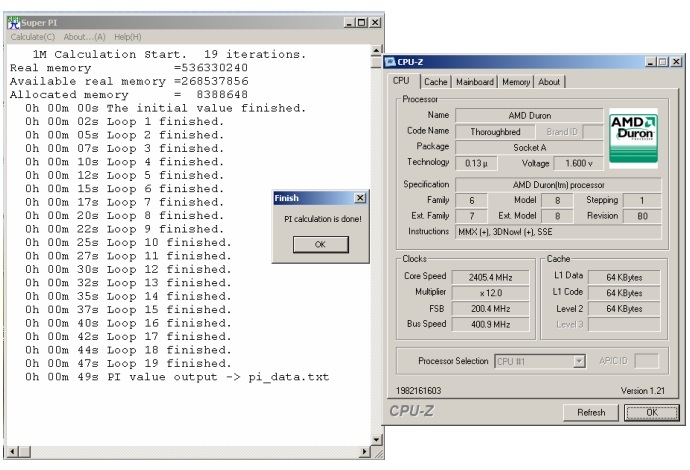Click the CPU-Z title bar icon
690x470 pixels.
(x=390, y=62)
